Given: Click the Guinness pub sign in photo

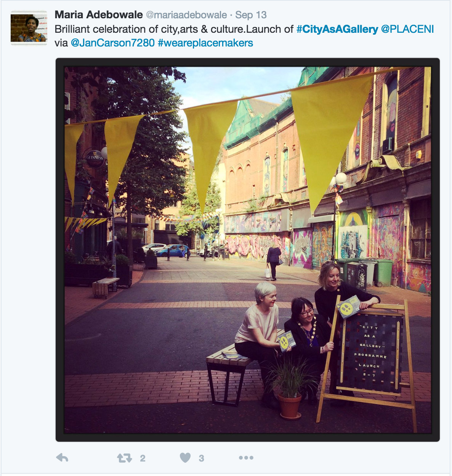Looking at the screenshot, I should click(x=95, y=158).
